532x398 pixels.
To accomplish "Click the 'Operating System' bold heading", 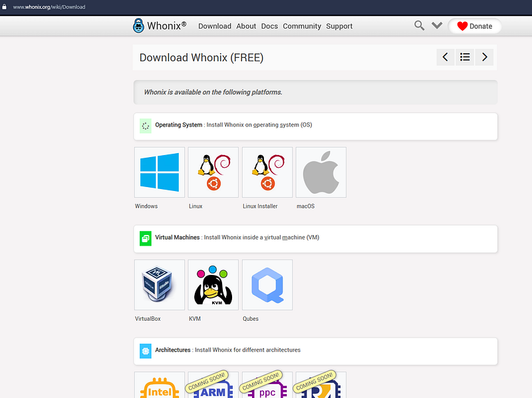I will pyautogui.click(x=178, y=124).
